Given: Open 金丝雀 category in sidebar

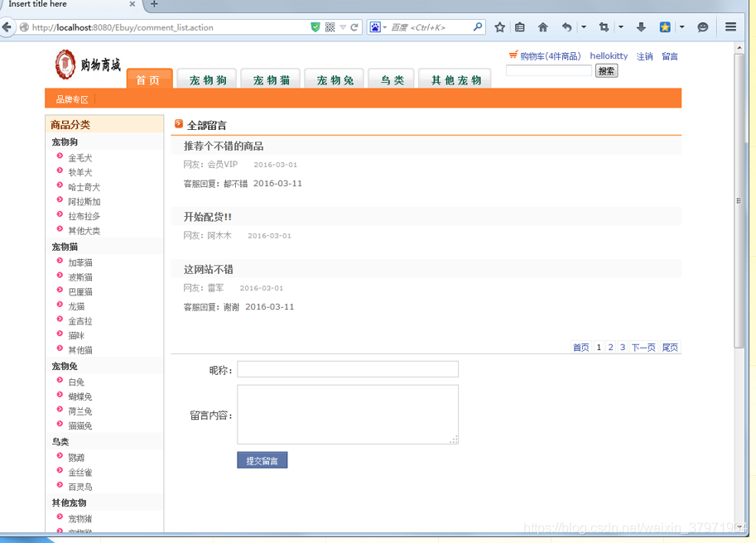Looking at the screenshot, I should [80, 472].
